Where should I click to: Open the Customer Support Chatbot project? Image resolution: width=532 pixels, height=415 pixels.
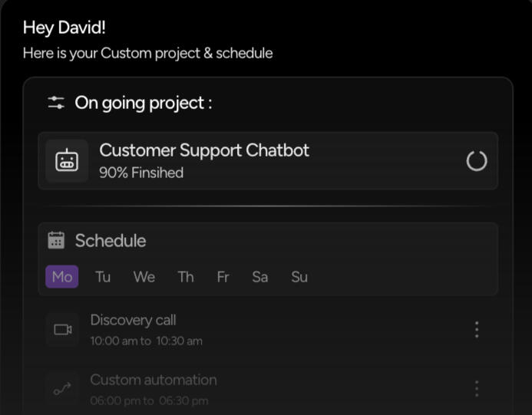click(x=204, y=150)
